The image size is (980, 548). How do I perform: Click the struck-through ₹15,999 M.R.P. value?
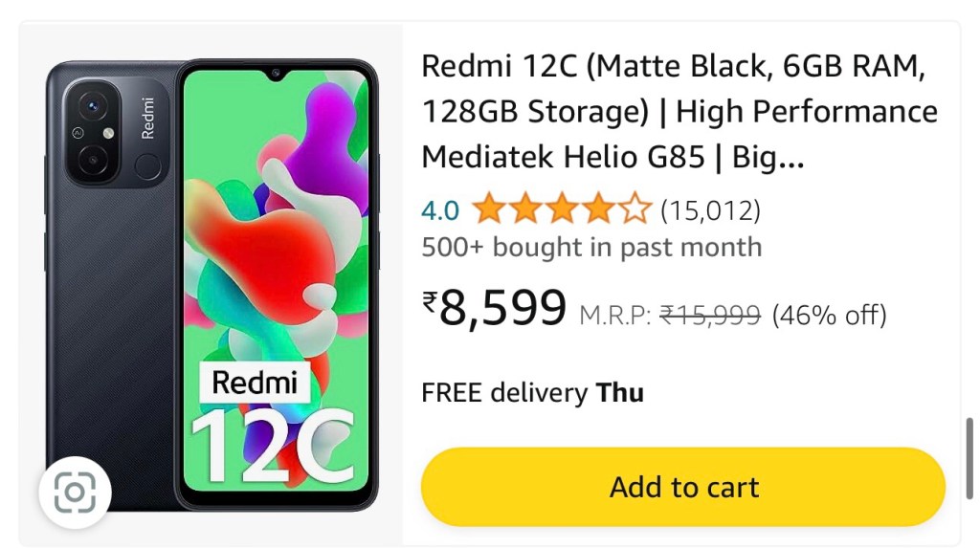[x=710, y=315]
